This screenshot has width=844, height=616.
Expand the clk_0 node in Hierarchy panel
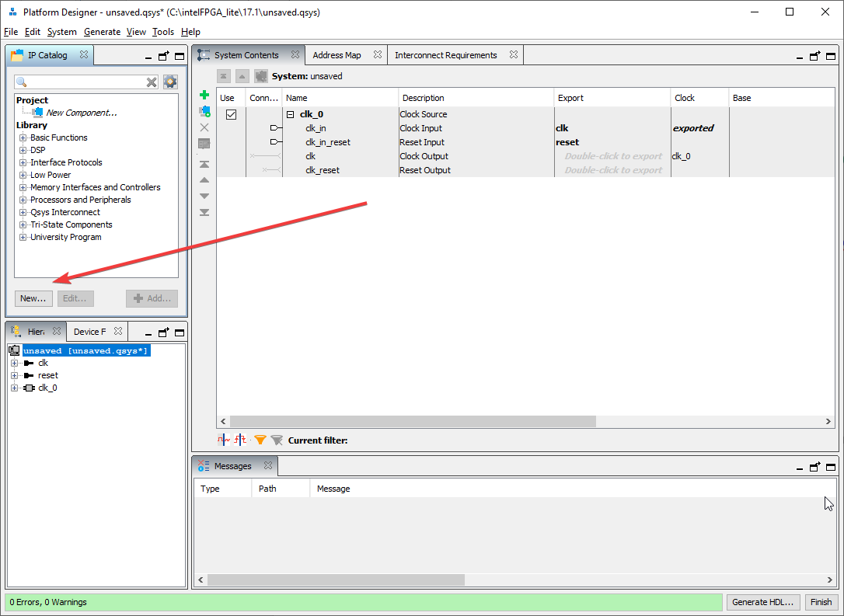pos(14,388)
